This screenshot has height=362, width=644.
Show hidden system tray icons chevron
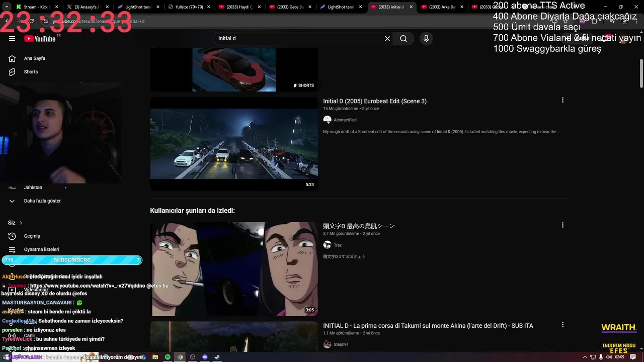tap(585, 357)
